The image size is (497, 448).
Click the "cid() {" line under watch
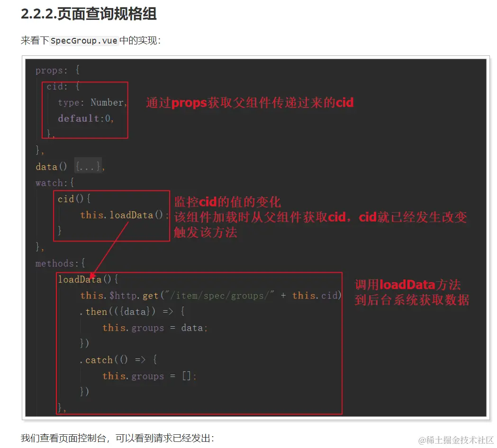click(x=74, y=199)
